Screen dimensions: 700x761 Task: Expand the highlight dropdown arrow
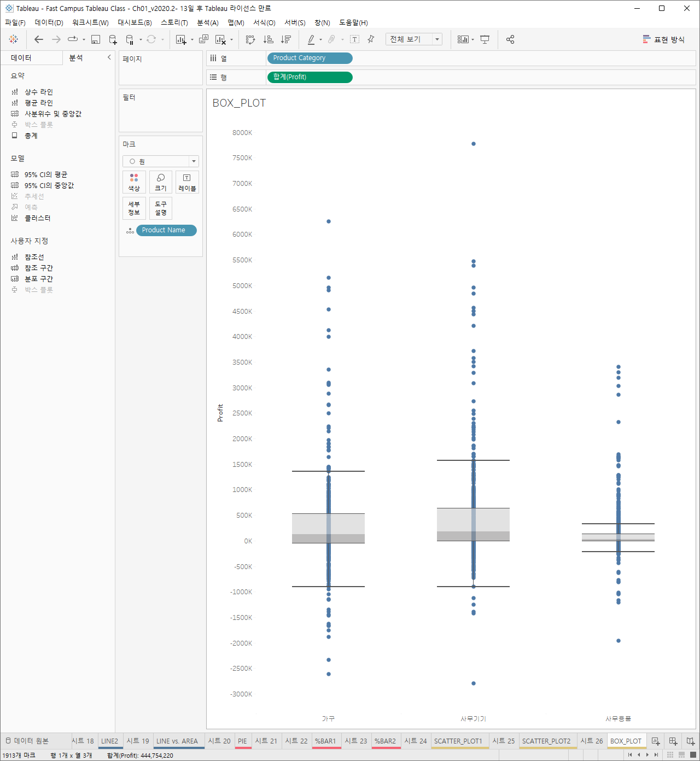pyautogui.click(x=320, y=39)
